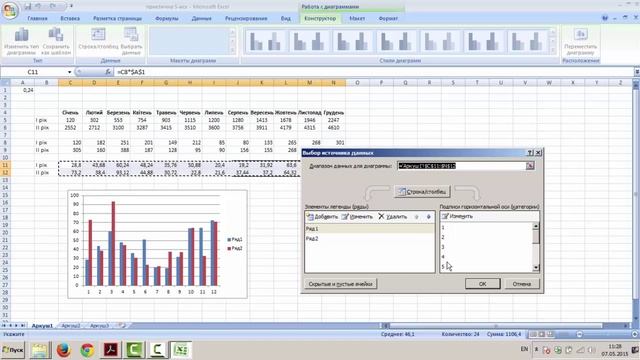Open the quick access toolbar customize dropdown arrow
This screenshot has height=360, width=640.
coord(71,6)
